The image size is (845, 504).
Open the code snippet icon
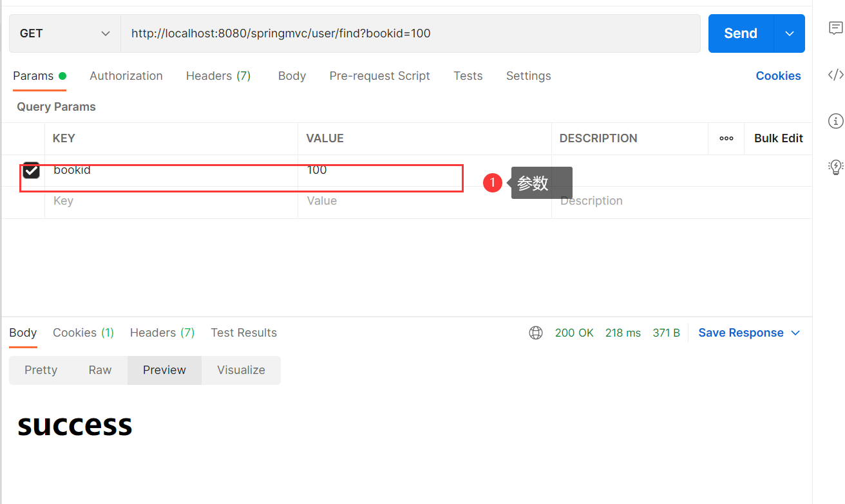tap(835, 75)
